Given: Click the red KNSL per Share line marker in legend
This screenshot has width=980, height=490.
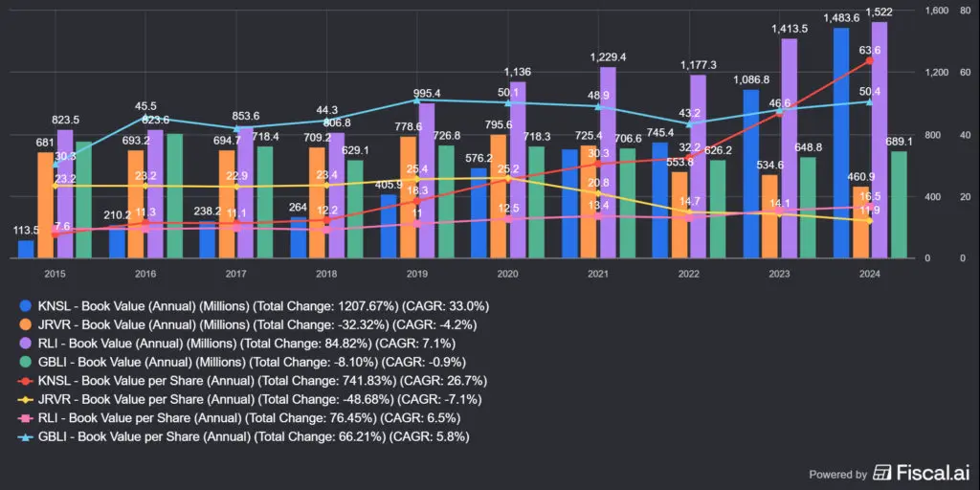Looking at the screenshot, I should point(27,381).
